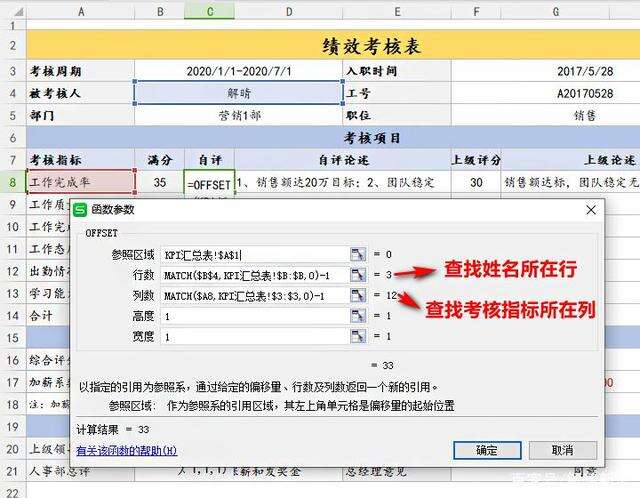
Task: Click the A20170528 cell
Action: [546, 93]
